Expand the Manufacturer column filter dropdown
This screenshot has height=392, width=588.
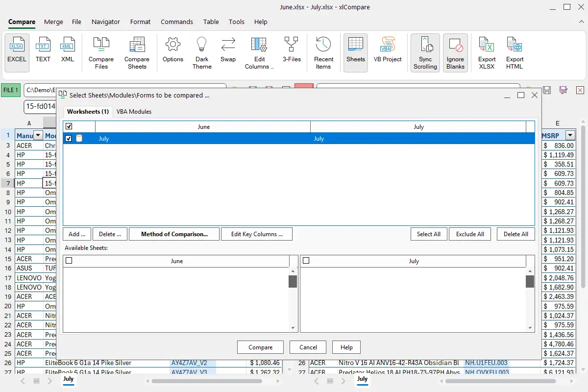[x=38, y=136]
